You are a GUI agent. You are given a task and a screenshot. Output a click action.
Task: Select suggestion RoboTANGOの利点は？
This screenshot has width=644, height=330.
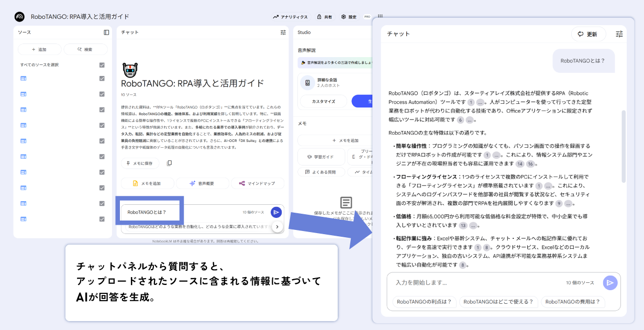(424, 302)
